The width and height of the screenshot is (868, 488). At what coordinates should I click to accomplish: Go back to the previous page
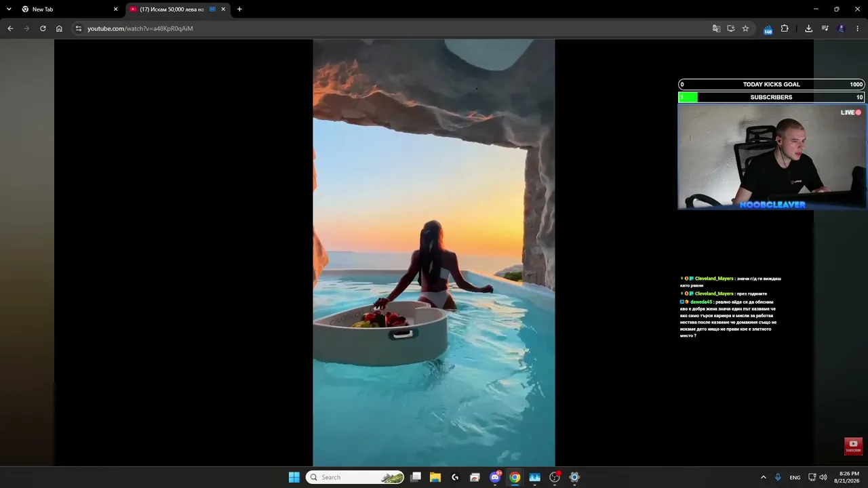pos(10,28)
